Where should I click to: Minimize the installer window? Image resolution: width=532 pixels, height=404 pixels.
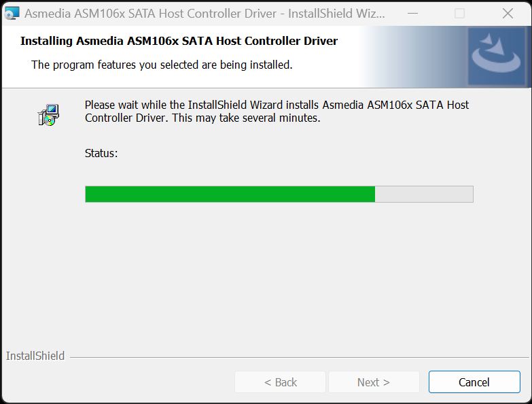tap(412, 14)
